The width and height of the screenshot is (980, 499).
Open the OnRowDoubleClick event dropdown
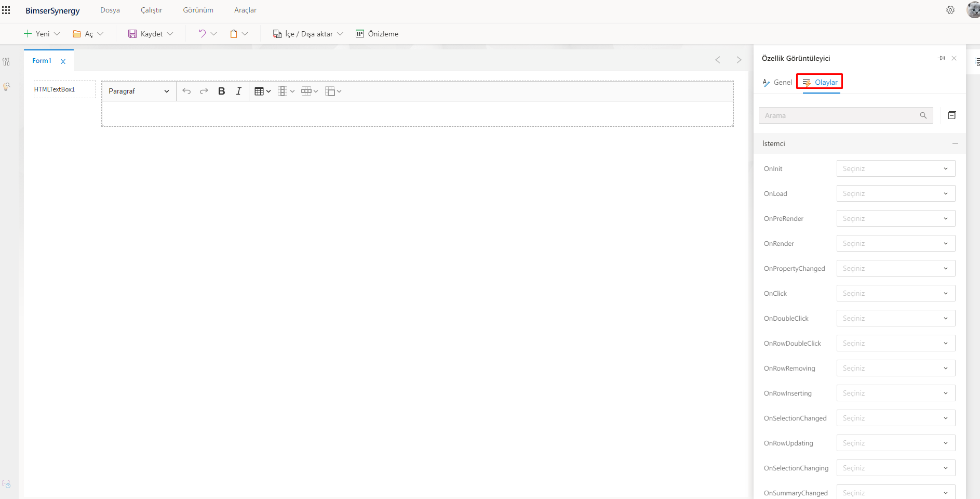(896, 343)
